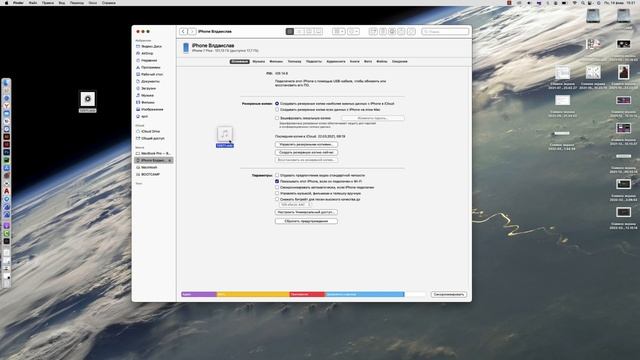Open AirDrop in Finder sidebar
Image resolution: width=640 pixels, height=360 pixels.
click(147, 53)
